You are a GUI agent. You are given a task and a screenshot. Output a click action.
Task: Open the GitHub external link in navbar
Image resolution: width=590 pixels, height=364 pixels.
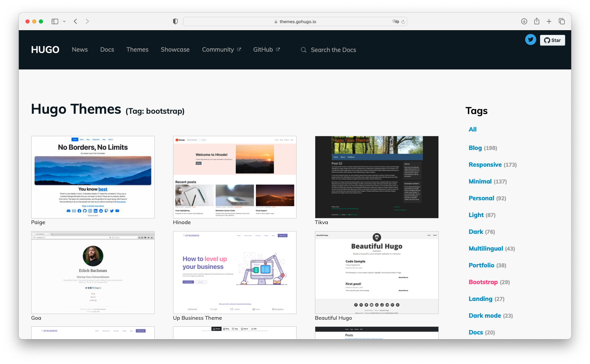(266, 50)
